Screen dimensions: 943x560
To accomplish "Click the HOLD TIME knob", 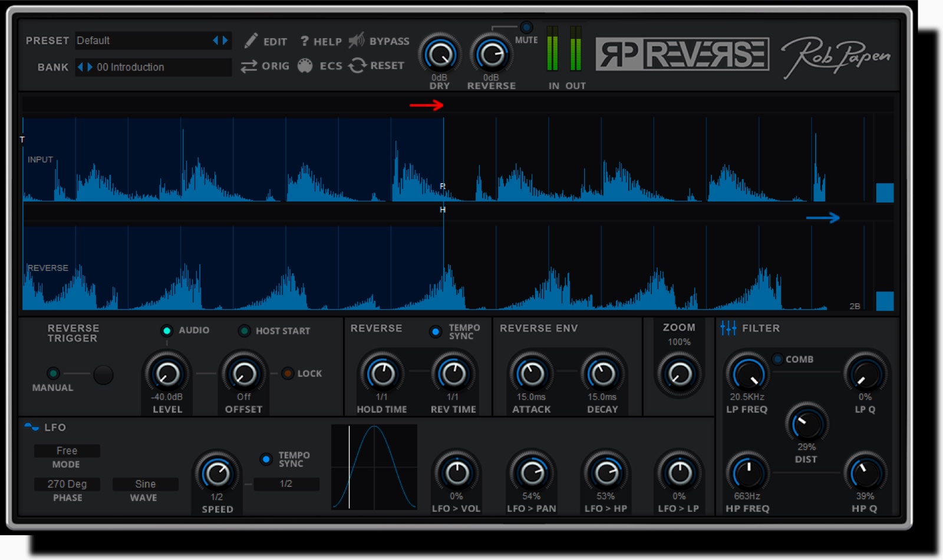I will point(382,373).
